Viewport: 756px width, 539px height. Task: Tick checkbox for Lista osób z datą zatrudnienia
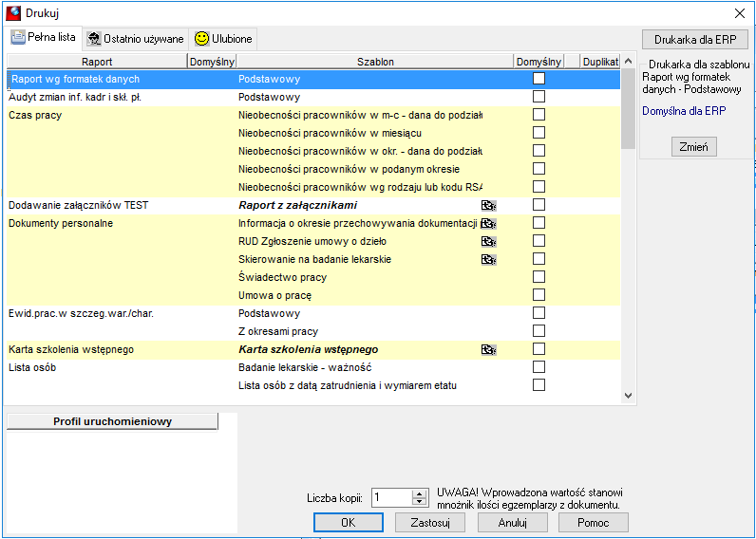539,385
